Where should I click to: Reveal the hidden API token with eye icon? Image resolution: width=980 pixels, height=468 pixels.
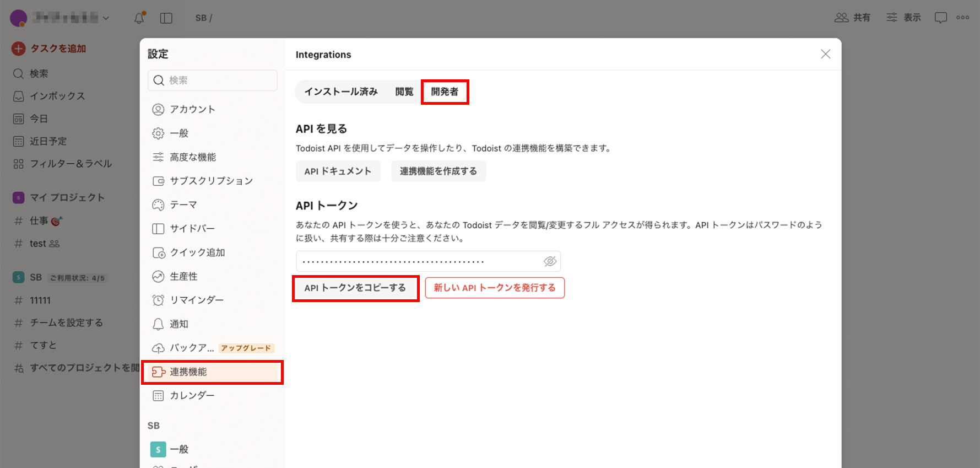click(x=550, y=261)
